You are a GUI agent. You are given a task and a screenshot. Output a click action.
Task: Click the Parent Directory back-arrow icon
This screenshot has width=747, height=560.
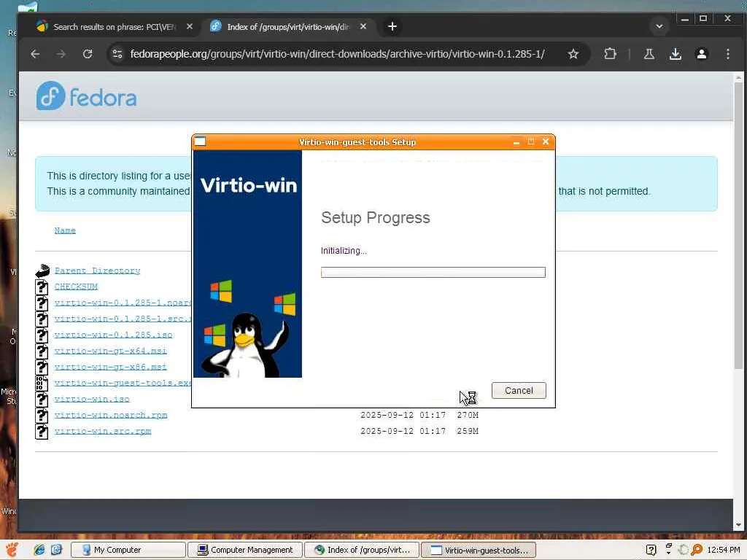42,271
